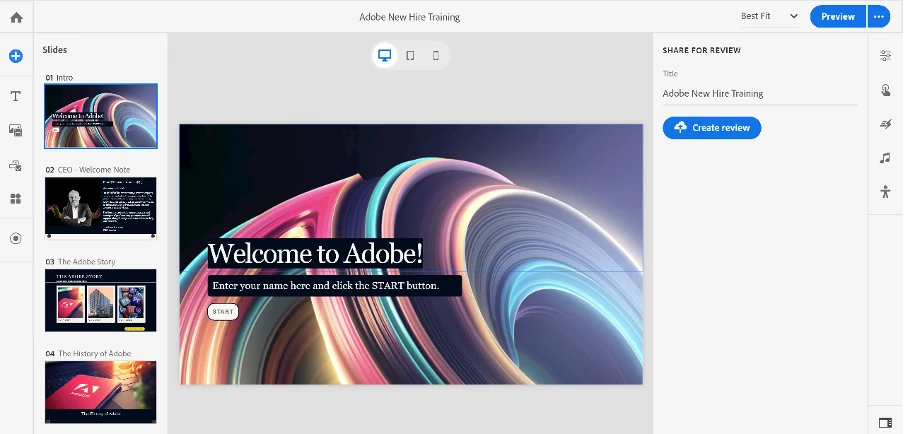
Task: Click the Create review button
Action: (x=712, y=128)
